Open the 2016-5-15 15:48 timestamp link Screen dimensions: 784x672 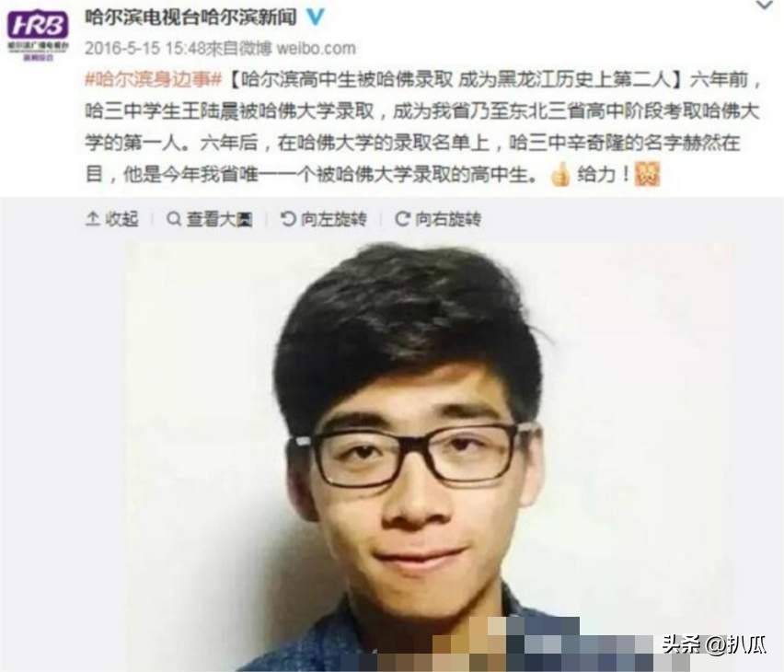(x=145, y=49)
